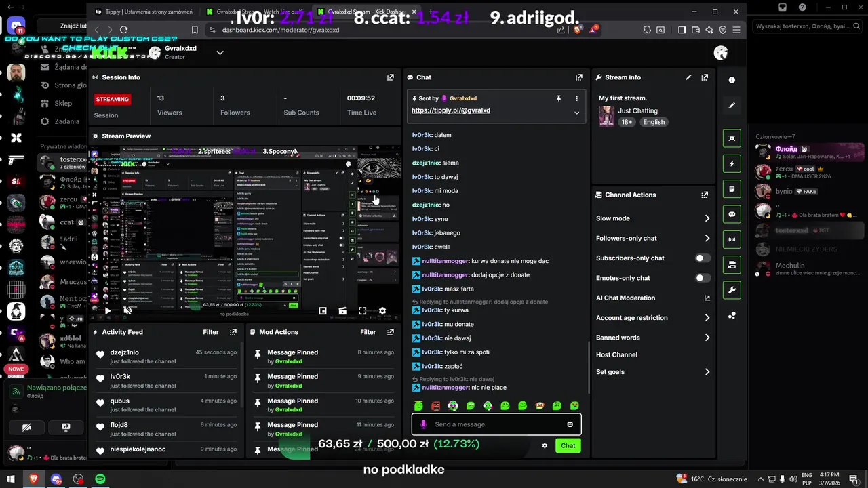
Task: Toggle Stream Preview widget icon in sidebar
Action: pos(732,138)
